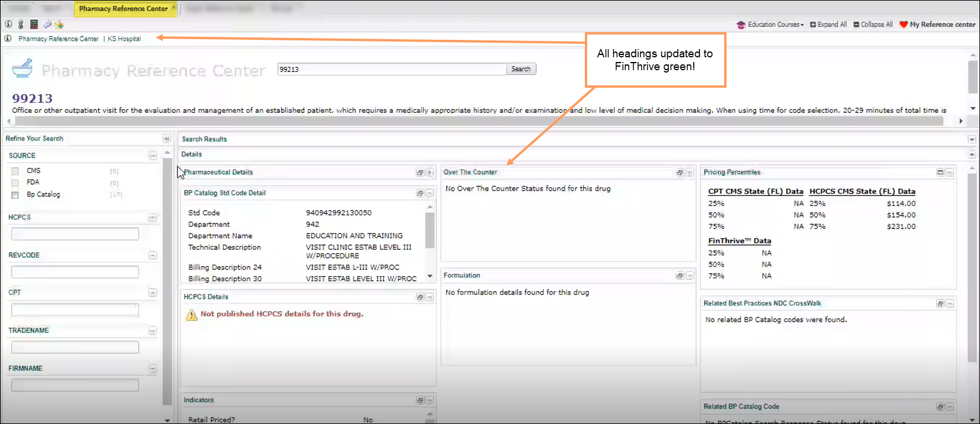Viewport: 980px width, 424px height.
Task: Switch to the Pharmacy Reference Center tab
Action: 123,9
